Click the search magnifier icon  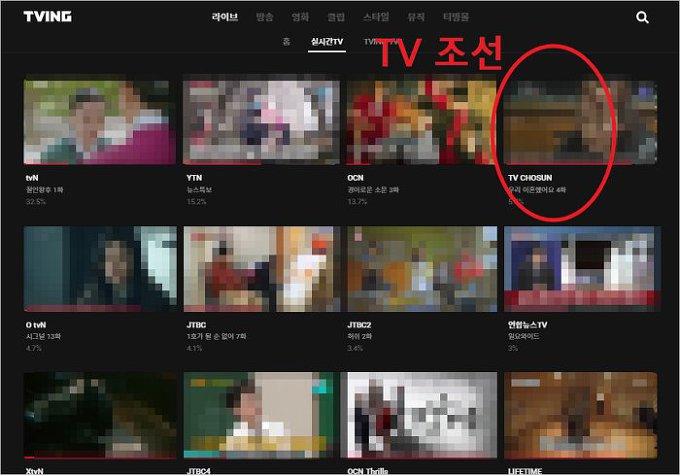tap(642, 17)
